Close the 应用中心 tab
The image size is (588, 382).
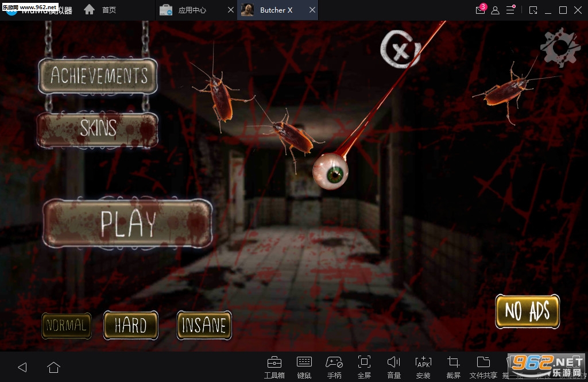pos(231,10)
